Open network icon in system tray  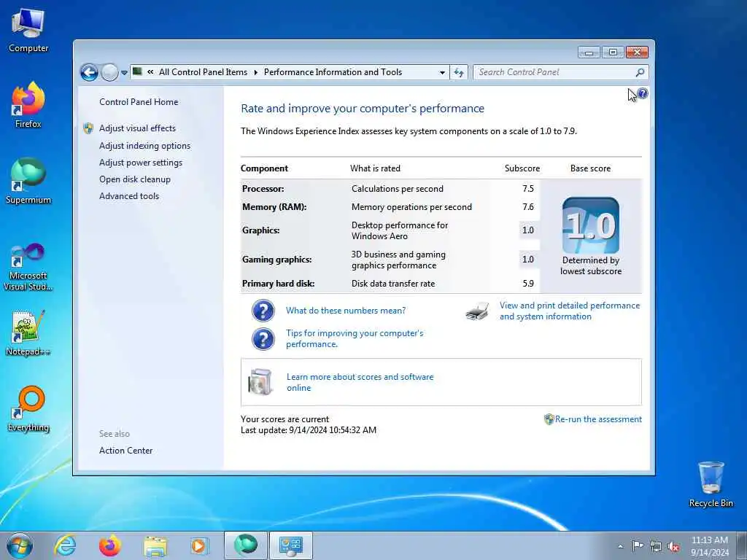click(656, 546)
